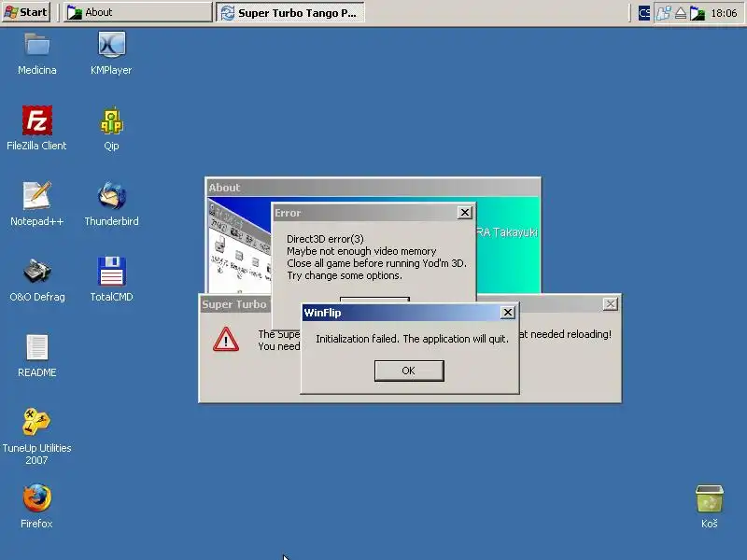Viewport: 747px width, 560px height.
Task: Click "Maybe not enough video memory" line
Action: pos(361,251)
